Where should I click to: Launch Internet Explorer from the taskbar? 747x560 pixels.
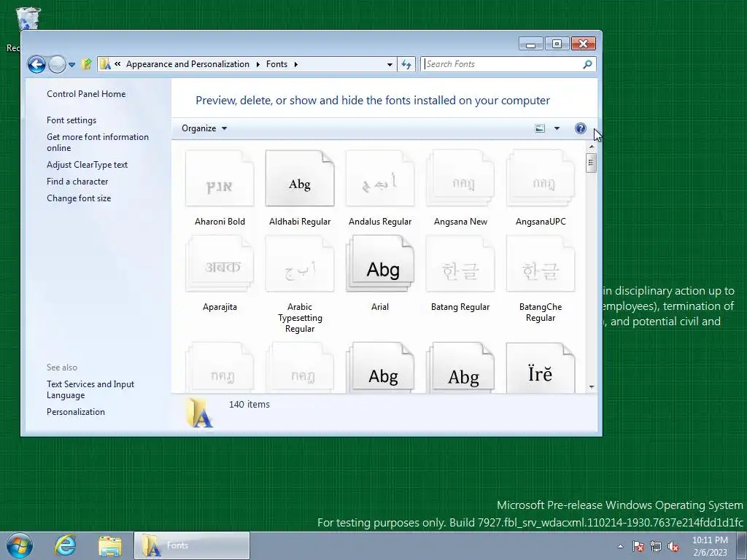(x=65, y=545)
